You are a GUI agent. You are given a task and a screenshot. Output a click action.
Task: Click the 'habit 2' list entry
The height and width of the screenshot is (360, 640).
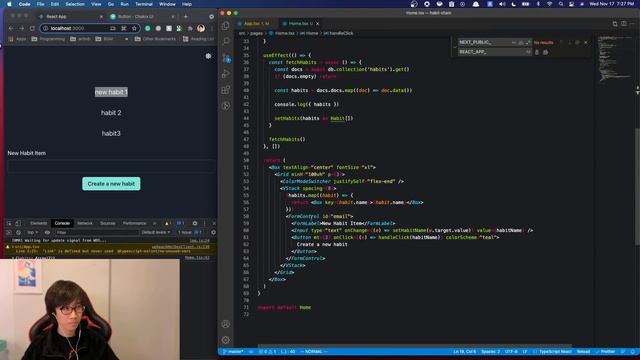(x=111, y=113)
